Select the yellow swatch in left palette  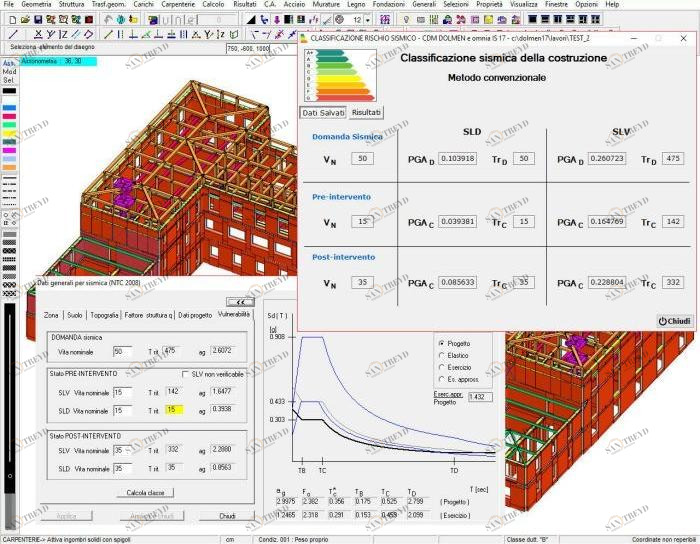click(x=10, y=133)
